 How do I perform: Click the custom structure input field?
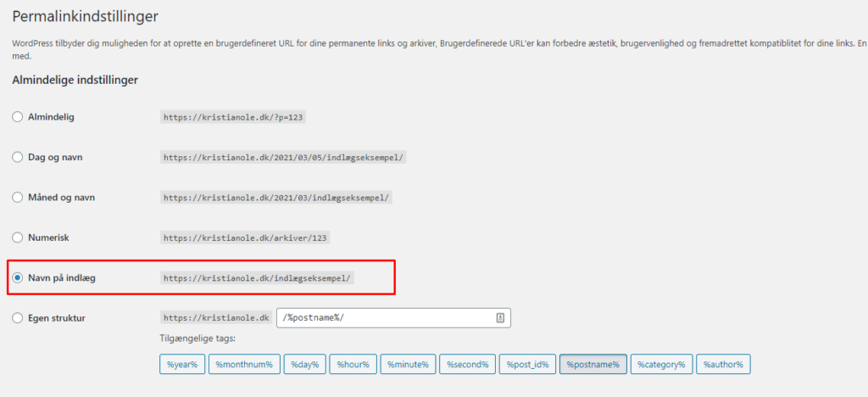393,318
